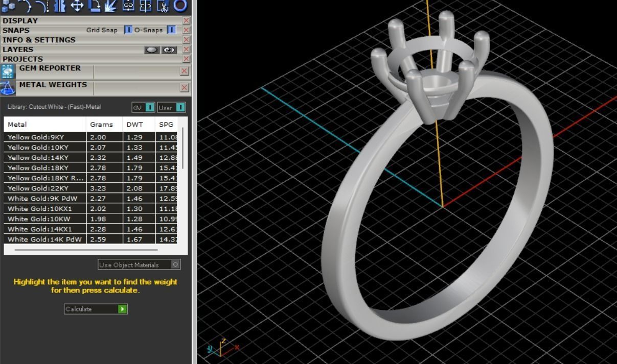This screenshot has width=617, height=364.
Task: Click the layers oval shape icon
Action: pyautogui.click(x=152, y=50)
